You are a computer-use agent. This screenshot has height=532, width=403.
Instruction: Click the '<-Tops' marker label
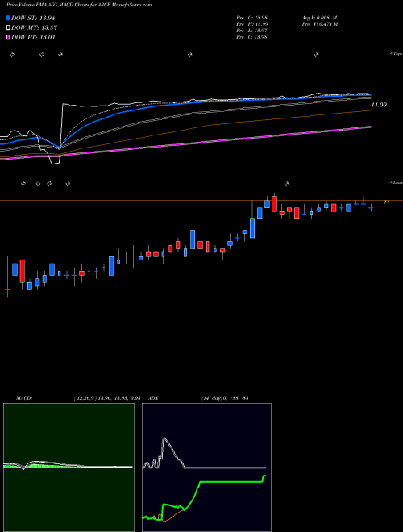[396, 54]
